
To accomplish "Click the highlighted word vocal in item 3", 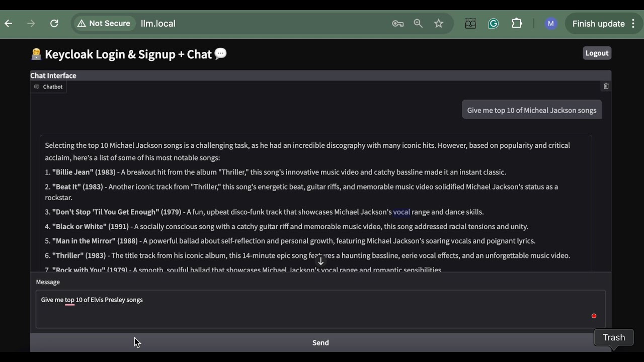I will pos(401,212).
